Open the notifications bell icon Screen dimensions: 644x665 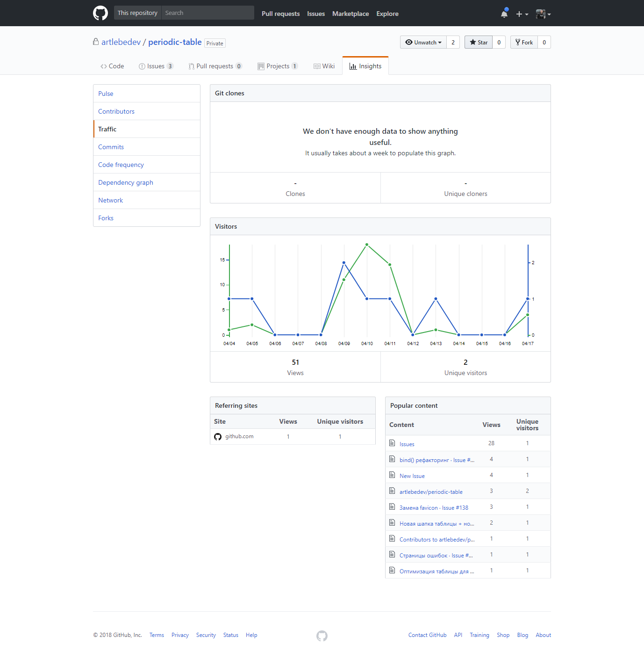pos(504,14)
